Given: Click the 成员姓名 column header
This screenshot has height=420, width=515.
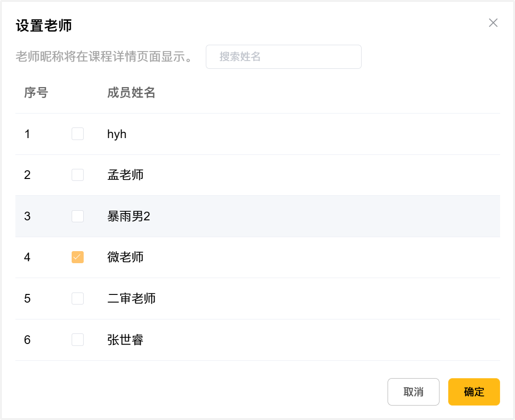Looking at the screenshot, I should 131,92.
